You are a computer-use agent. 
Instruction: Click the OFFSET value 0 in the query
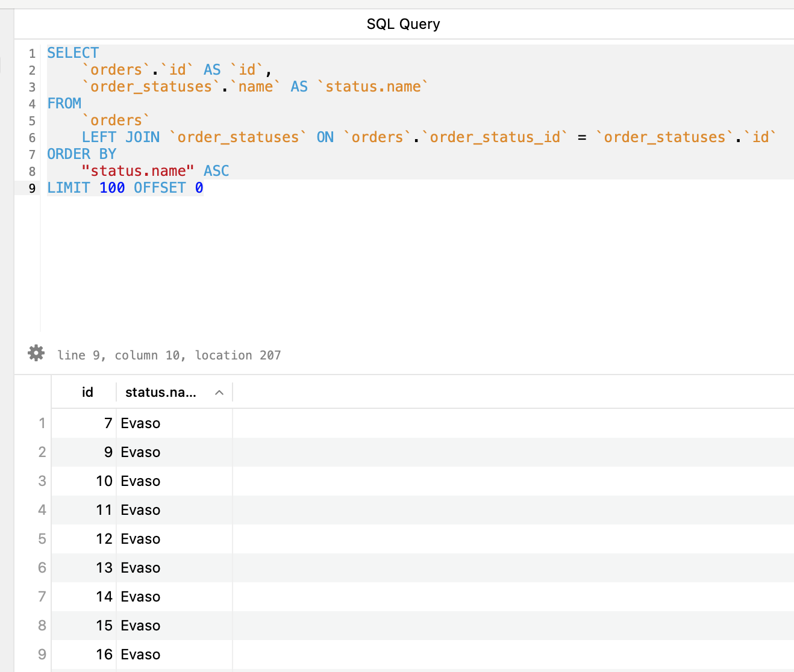pyautogui.click(x=199, y=187)
